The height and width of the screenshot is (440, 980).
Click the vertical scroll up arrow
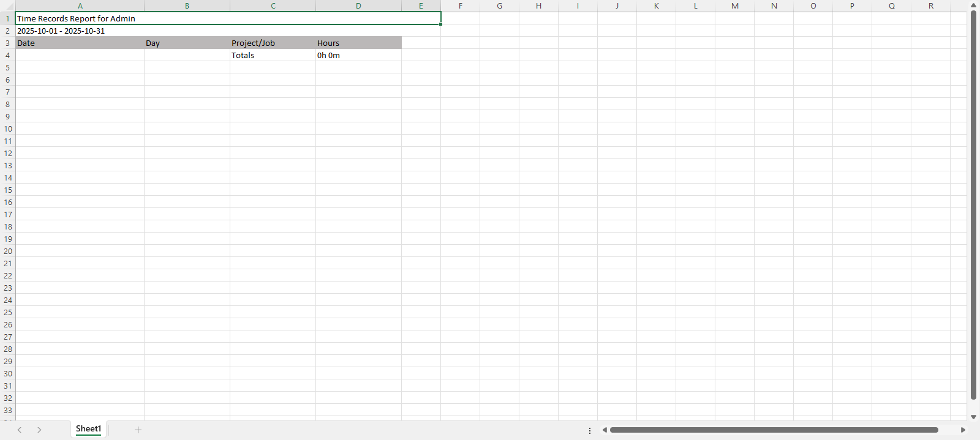[x=973, y=6]
